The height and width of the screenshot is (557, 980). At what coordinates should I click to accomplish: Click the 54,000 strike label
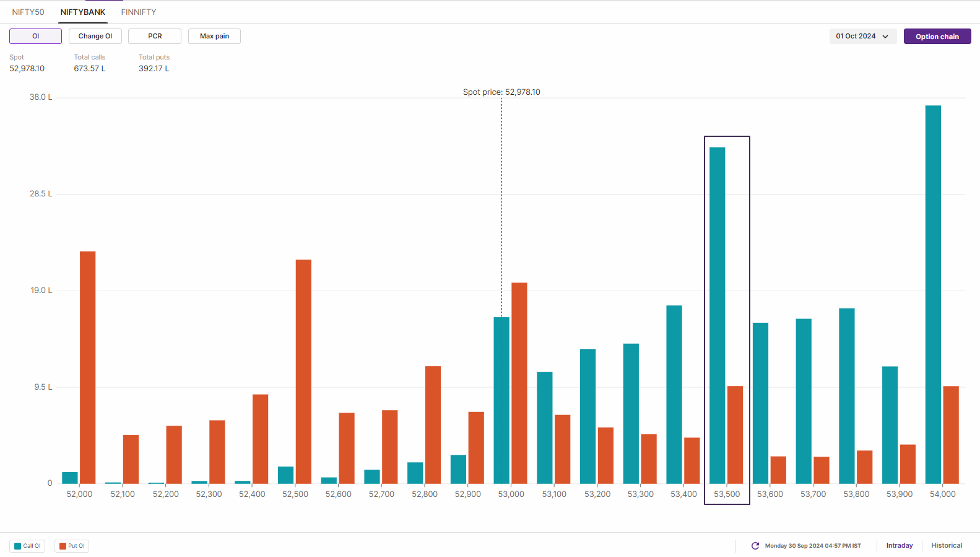point(942,494)
